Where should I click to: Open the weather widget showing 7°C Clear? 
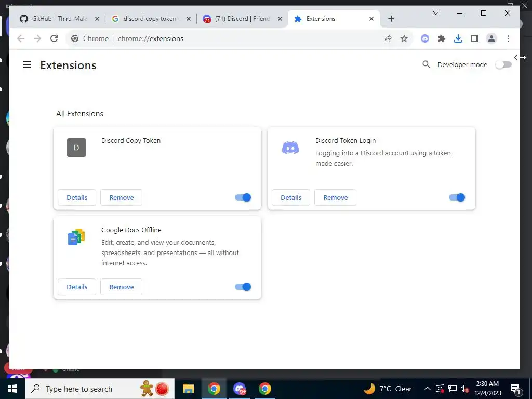(388, 389)
